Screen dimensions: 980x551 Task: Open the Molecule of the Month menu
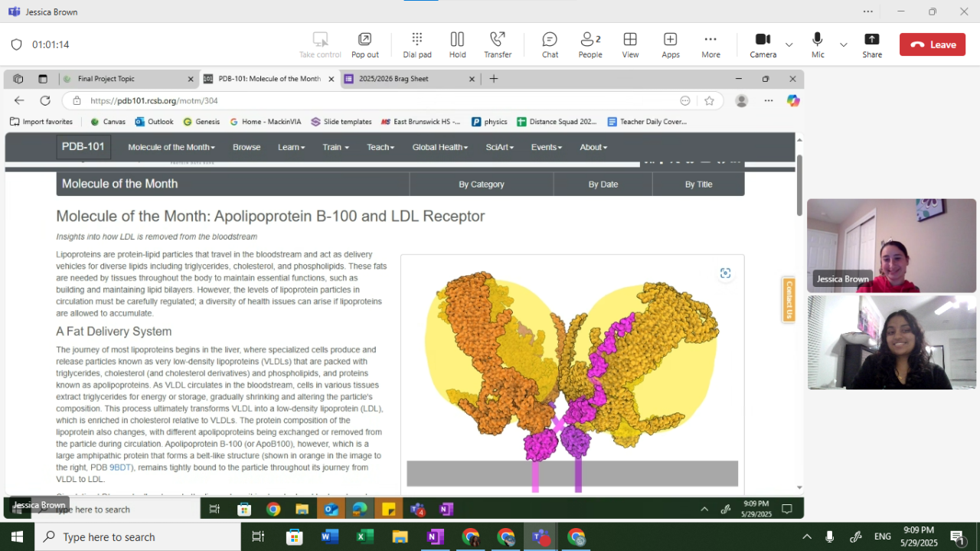tap(171, 147)
